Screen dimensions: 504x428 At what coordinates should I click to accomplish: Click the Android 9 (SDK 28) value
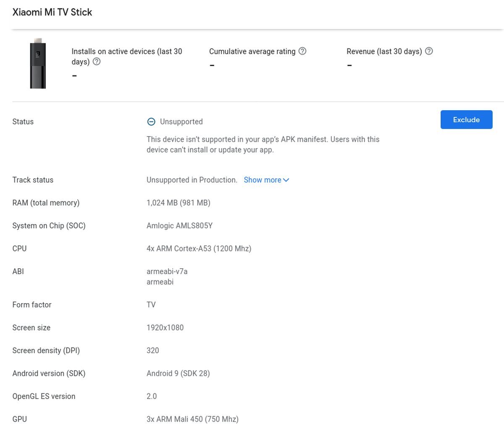[x=178, y=373]
